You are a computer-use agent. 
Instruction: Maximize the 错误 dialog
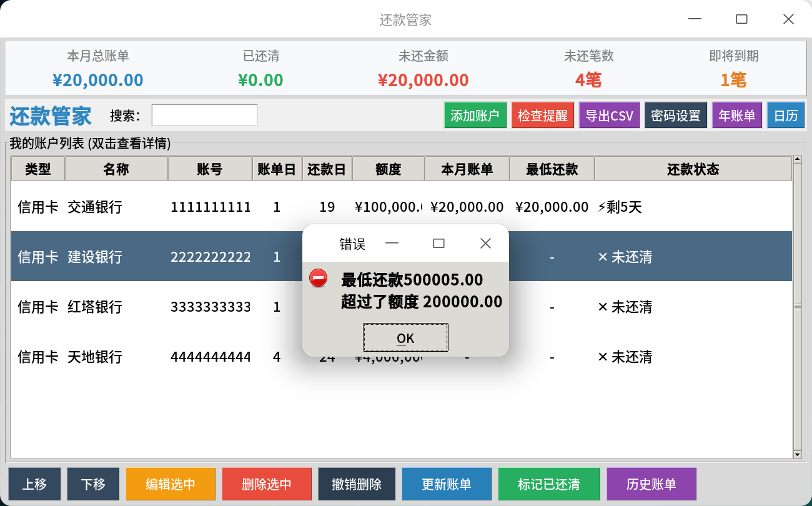click(438, 244)
